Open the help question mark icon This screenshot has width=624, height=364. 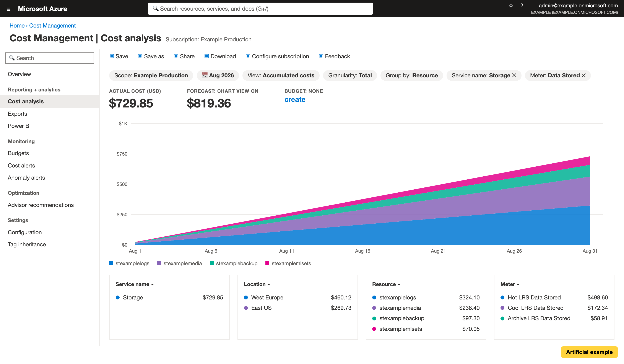tap(522, 5)
